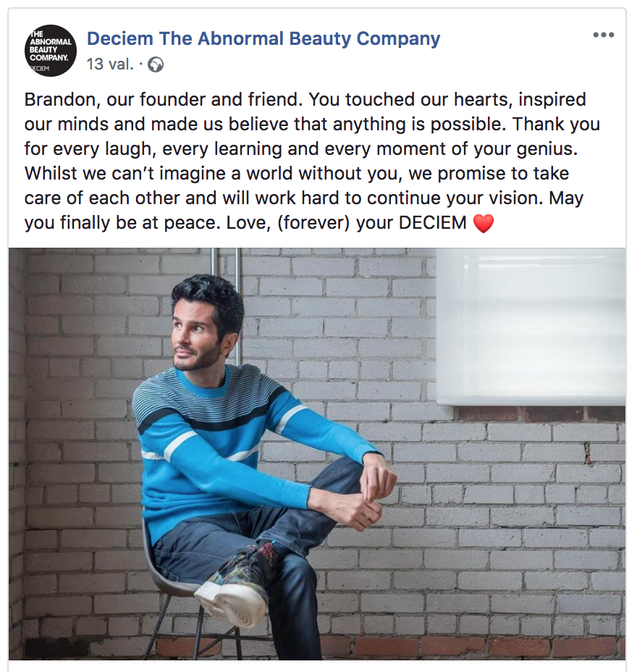Click the "13 val." post timestamp
Viewport: 637px width, 672px height.
110,64
